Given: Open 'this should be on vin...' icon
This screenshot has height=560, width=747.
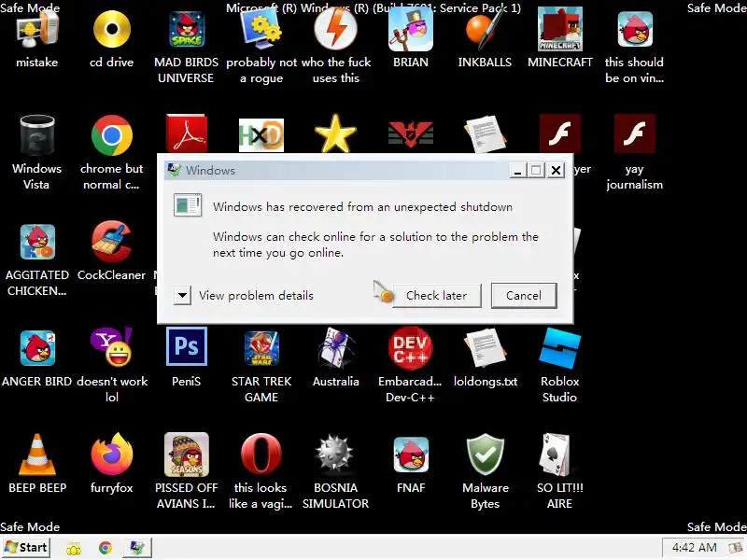Looking at the screenshot, I should click(x=635, y=30).
